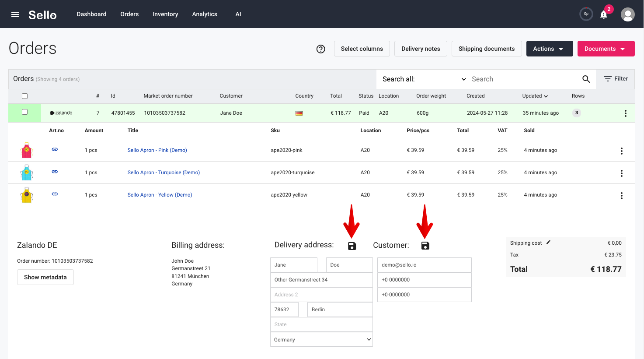Viewport: 644px width, 359px height.
Task: Open Sello Apron - Turquoise (Demo) link
Action: (164, 172)
